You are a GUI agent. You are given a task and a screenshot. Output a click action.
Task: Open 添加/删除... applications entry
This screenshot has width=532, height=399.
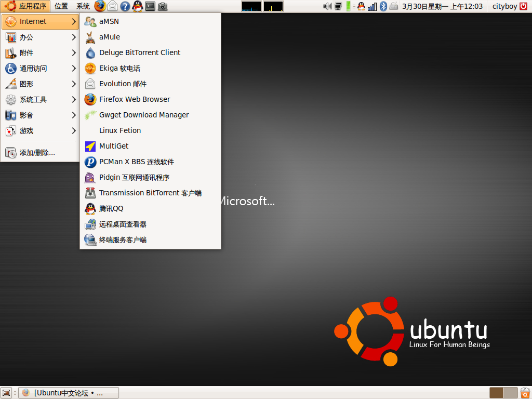point(40,153)
